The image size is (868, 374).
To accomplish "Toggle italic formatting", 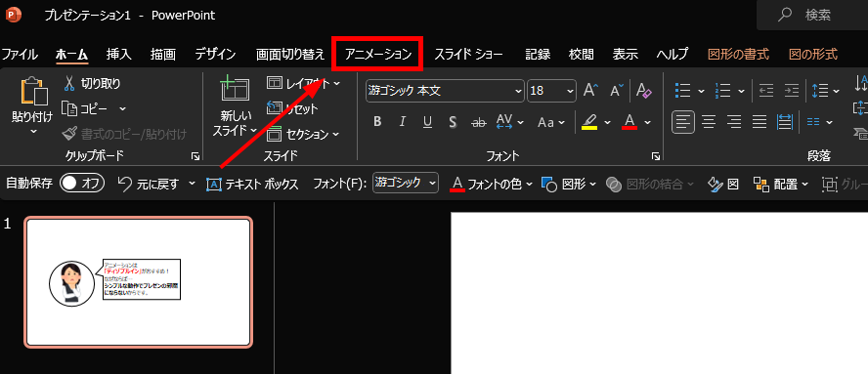I will 403,122.
